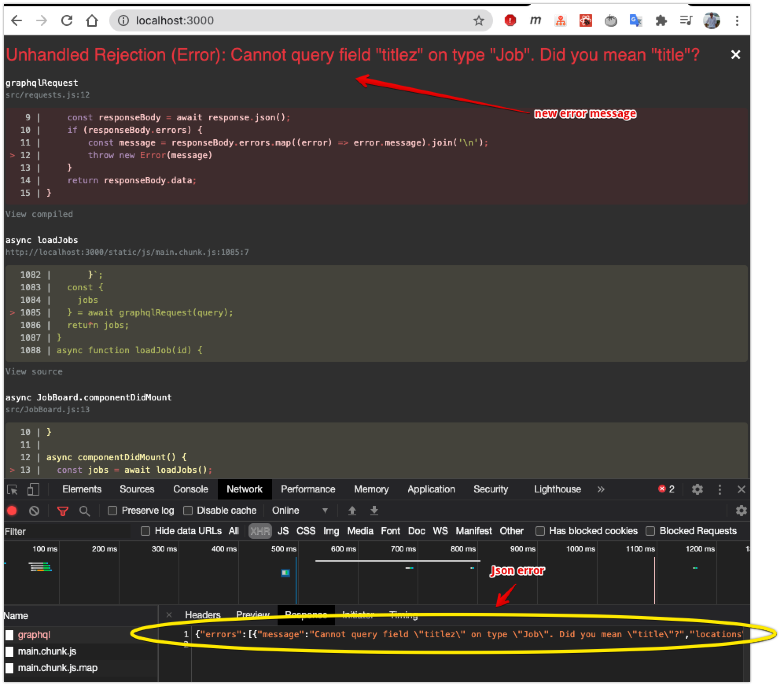Image resolution: width=784 pixels, height=686 pixels.
Task: Toggle the device emulation toolbar
Action: click(33, 489)
